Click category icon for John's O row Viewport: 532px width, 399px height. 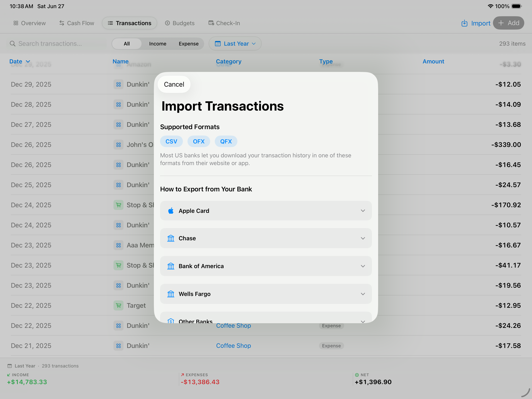pos(118,145)
